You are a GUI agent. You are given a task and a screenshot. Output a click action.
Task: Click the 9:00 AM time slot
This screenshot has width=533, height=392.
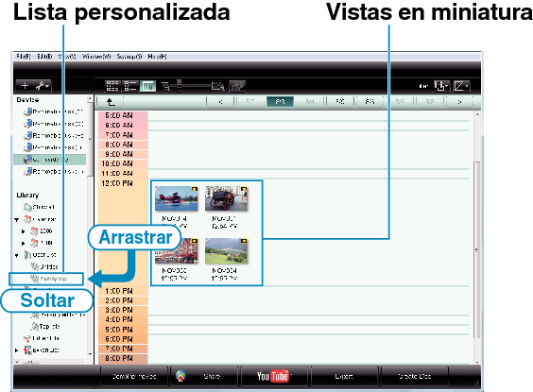click(123, 154)
